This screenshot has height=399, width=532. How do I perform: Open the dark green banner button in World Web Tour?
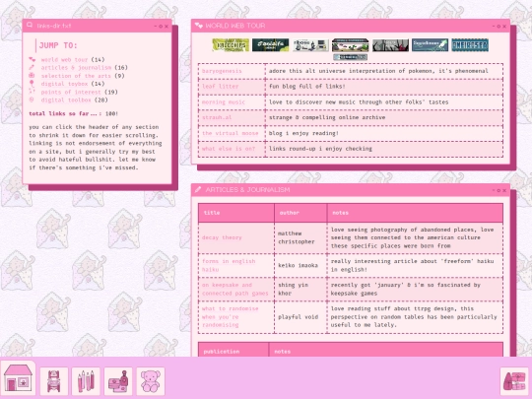[x=270, y=44]
